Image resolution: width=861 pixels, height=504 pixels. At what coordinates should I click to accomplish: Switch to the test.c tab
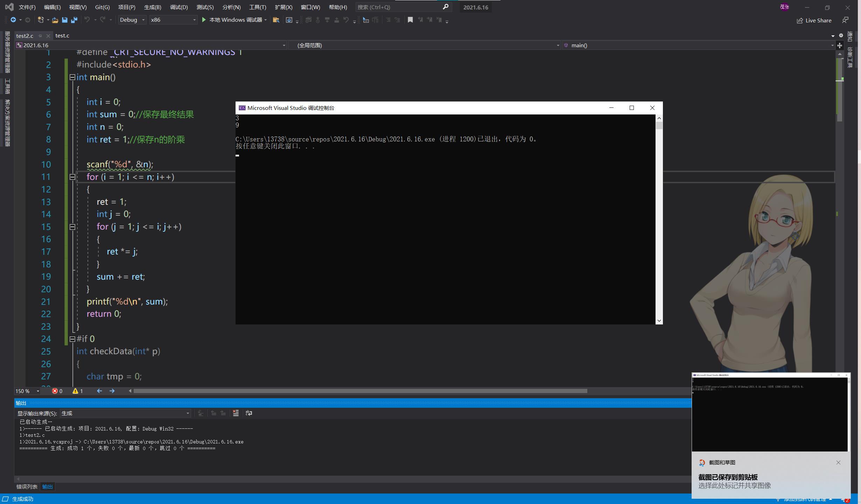pyautogui.click(x=62, y=36)
